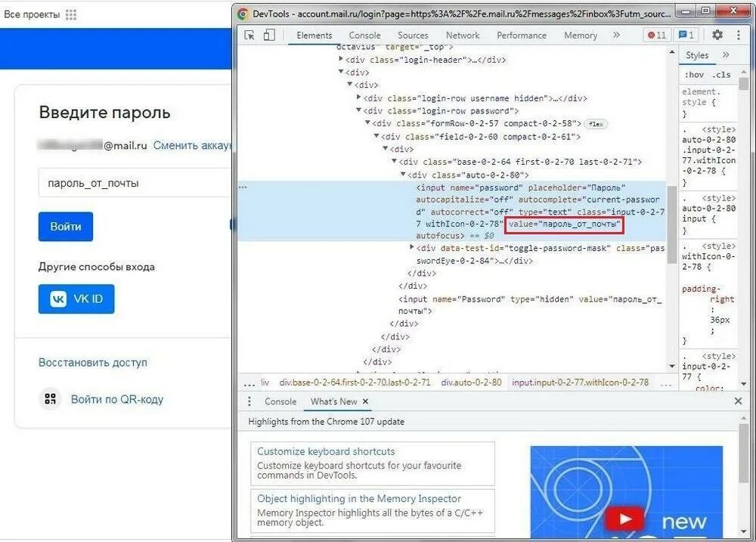Collapse the field-0-2-60 div
Viewport: 756px width, 542px height.
[376, 136]
